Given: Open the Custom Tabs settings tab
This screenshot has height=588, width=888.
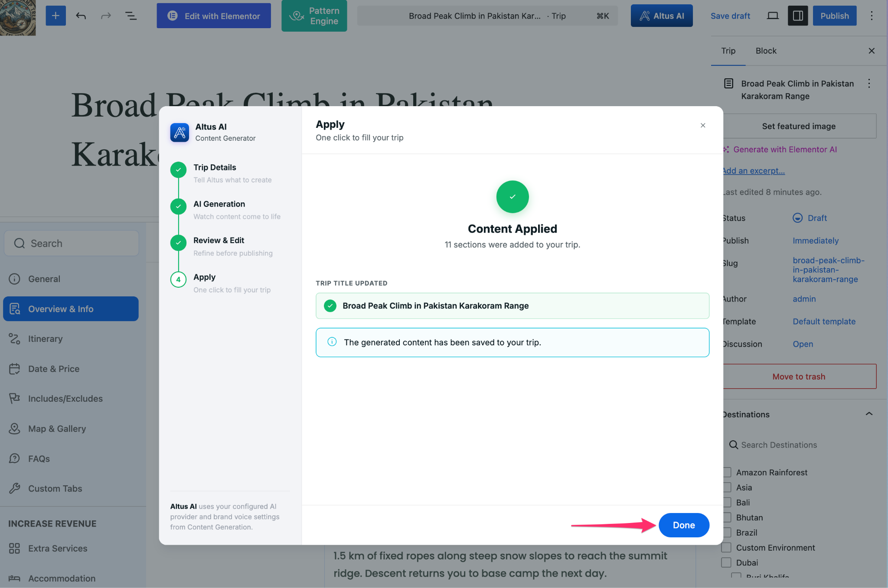Looking at the screenshot, I should tap(71, 488).
